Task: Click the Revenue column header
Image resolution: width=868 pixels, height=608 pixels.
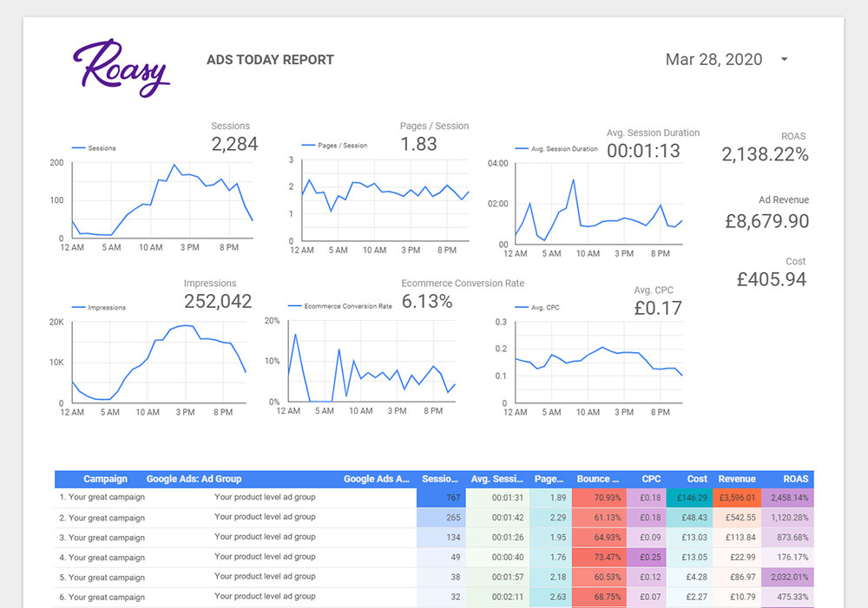Action: click(x=736, y=479)
